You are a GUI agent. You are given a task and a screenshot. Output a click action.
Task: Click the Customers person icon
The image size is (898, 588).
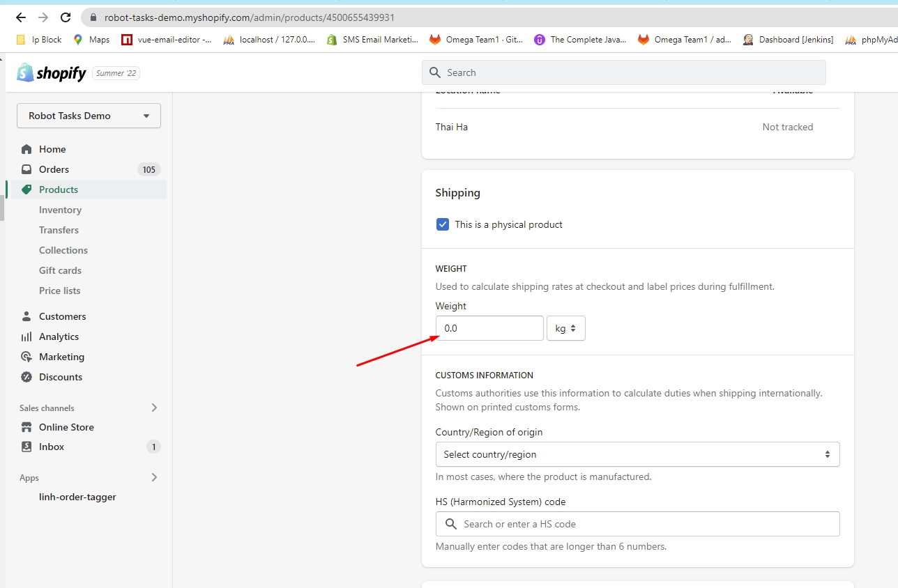point(26,316)
